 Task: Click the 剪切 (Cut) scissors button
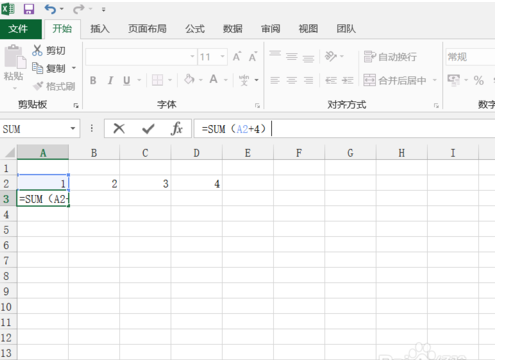pos(49,51)
